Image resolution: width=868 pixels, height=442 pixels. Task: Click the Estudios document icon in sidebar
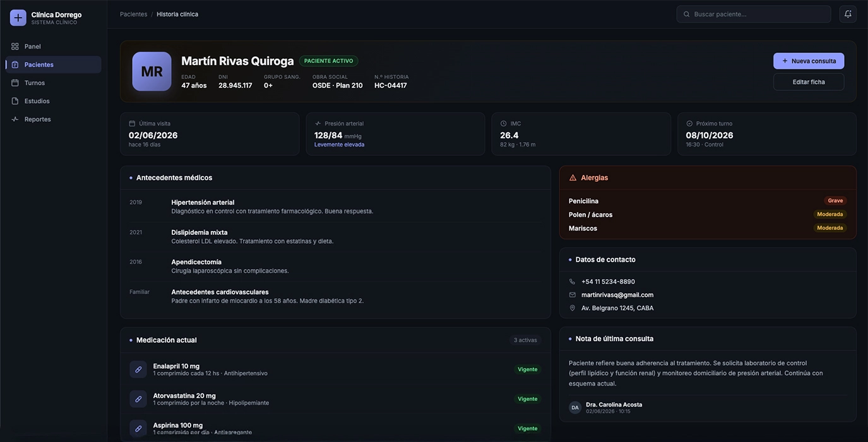click(15, 101)
